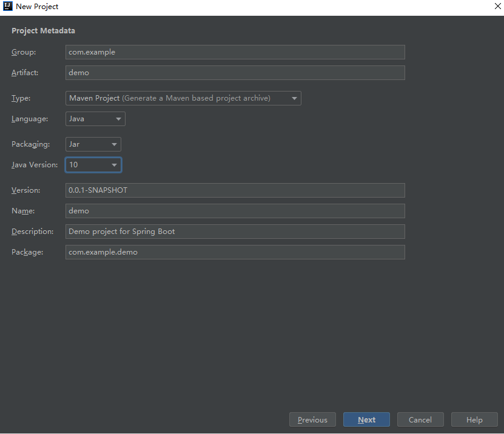
Task: Open the Packaging dropdown showing Jar
Action: [x=93, y=144]
